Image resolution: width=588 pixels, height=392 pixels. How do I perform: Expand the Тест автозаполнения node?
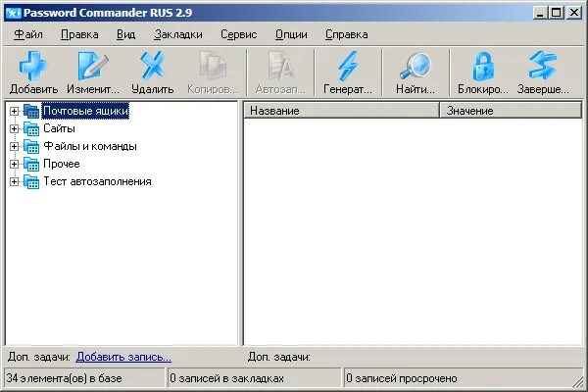(14, 181)
